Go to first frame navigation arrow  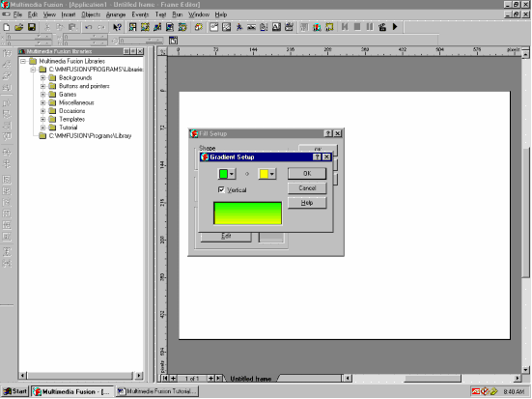(165, 378)
